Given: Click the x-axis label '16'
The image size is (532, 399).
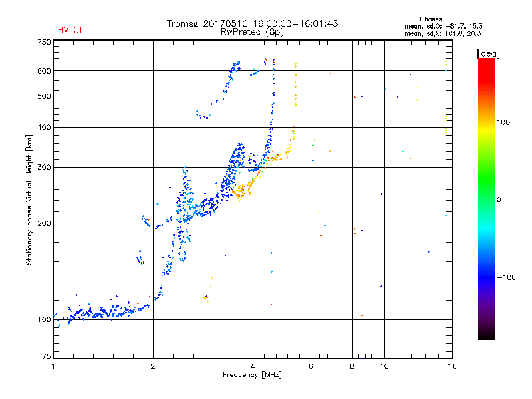Looking at the screenshot, I should [x=452, y=366].
